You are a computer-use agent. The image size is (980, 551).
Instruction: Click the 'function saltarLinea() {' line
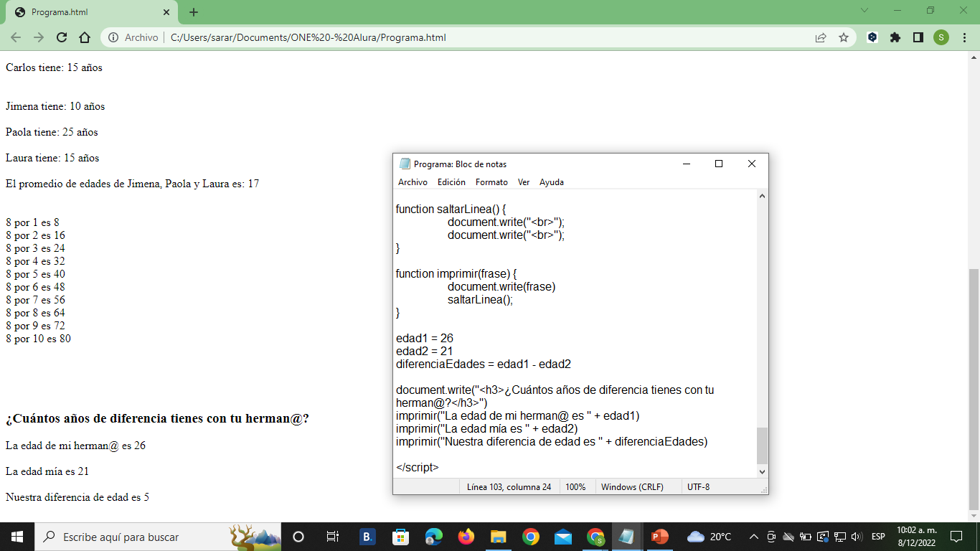pyautogui.click(x=451, y=209)
